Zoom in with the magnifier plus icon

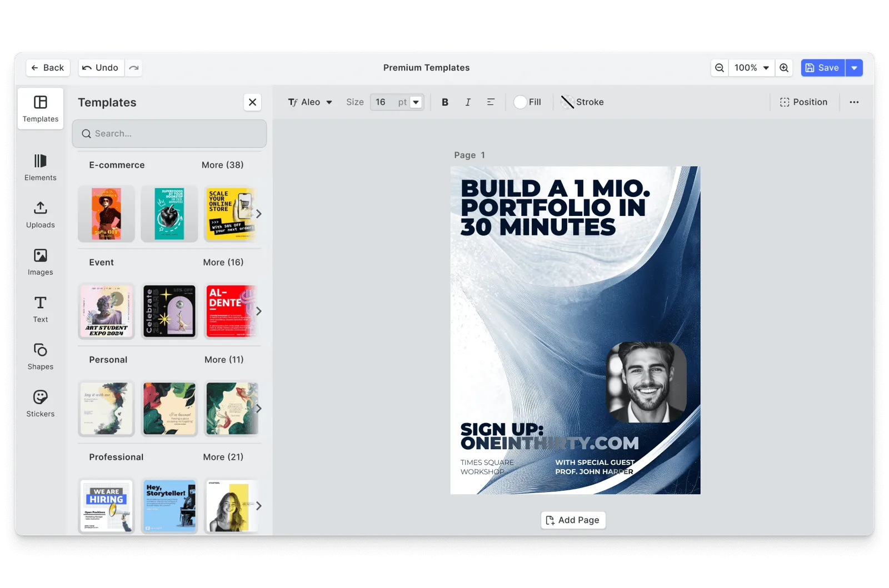(x=784, y=68)
